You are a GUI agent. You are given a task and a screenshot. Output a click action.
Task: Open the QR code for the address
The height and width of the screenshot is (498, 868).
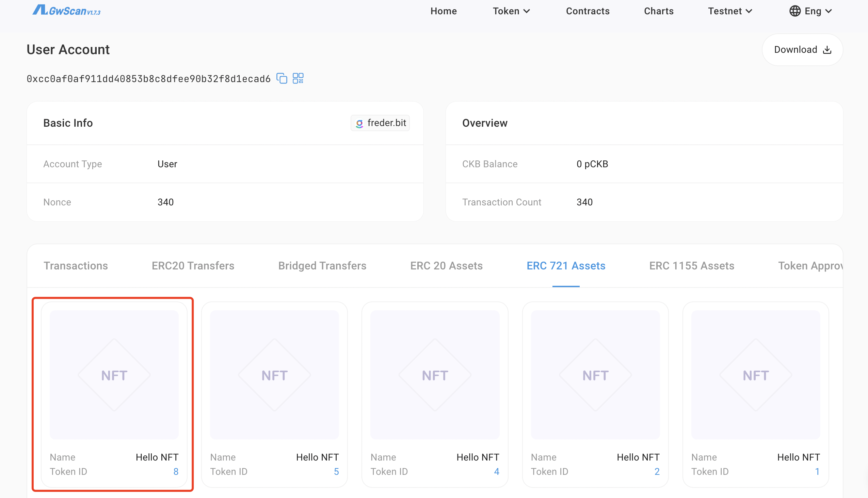pyautogui.click(x=298, y=78)
